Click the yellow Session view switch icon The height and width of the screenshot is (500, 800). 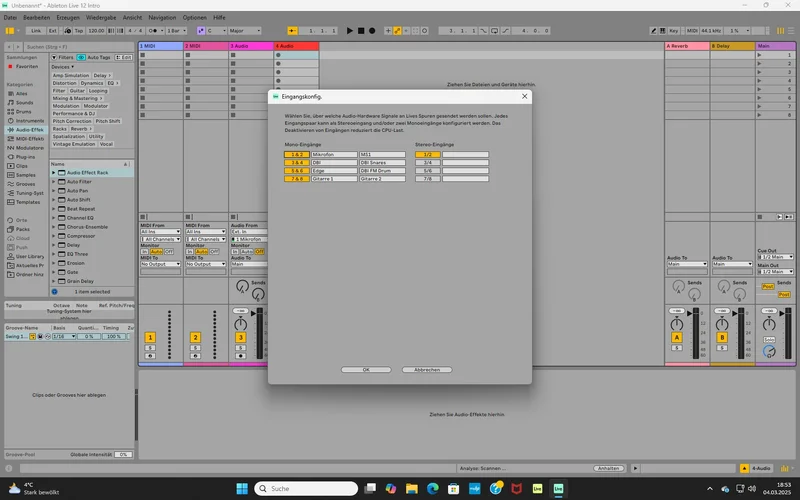(780, 31)
